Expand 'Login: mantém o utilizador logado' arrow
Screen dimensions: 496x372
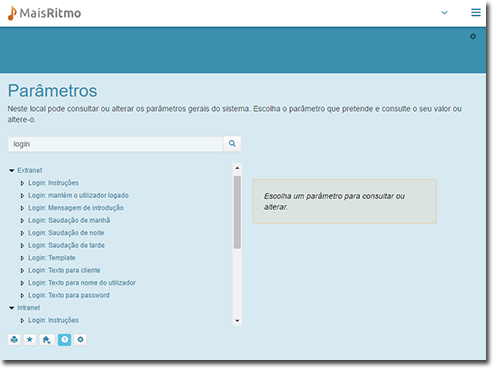point(22,195)
